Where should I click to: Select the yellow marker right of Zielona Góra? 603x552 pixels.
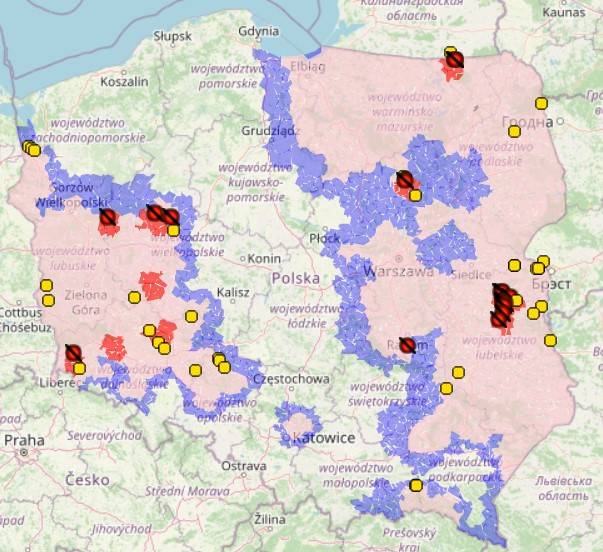pyautogui.click(x=134, y=297)
